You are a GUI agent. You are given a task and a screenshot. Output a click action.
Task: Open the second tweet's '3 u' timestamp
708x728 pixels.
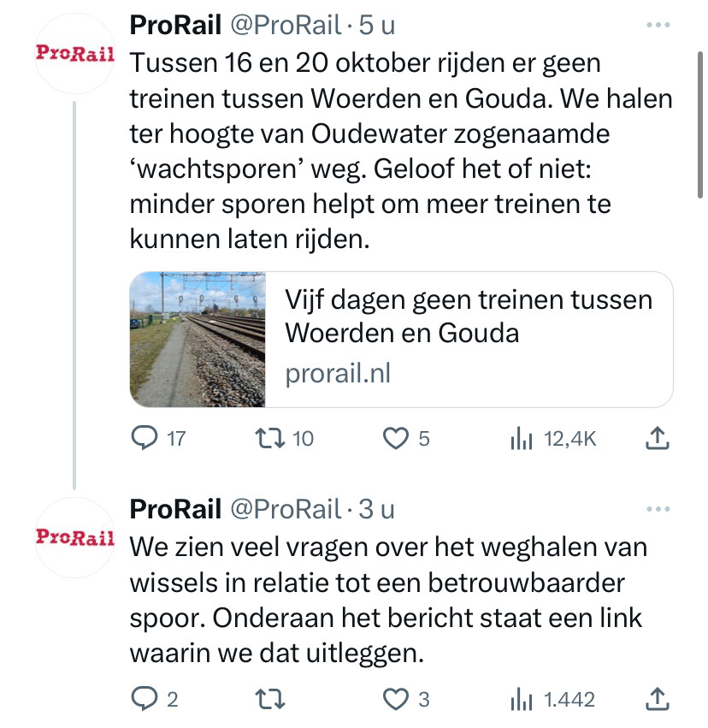click(376, 509)
